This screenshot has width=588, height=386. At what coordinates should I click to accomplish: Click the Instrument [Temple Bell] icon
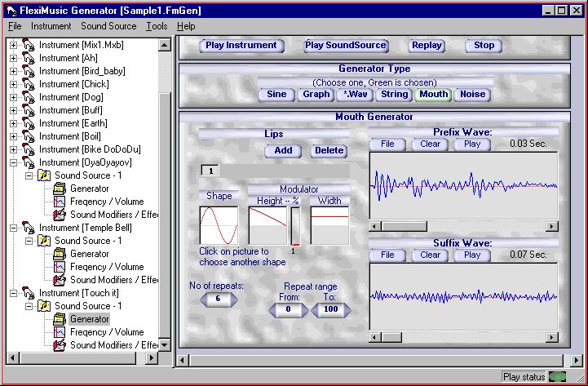tap(29, 228)
